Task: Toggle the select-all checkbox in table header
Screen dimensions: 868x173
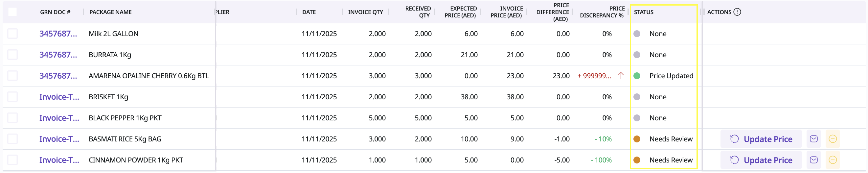Action: [12, 12]
